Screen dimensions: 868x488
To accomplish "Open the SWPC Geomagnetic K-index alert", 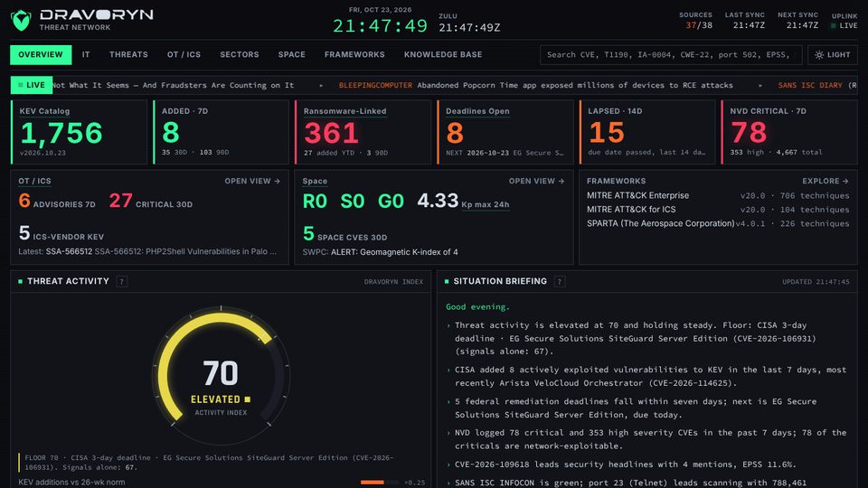I will coord(381,252).
